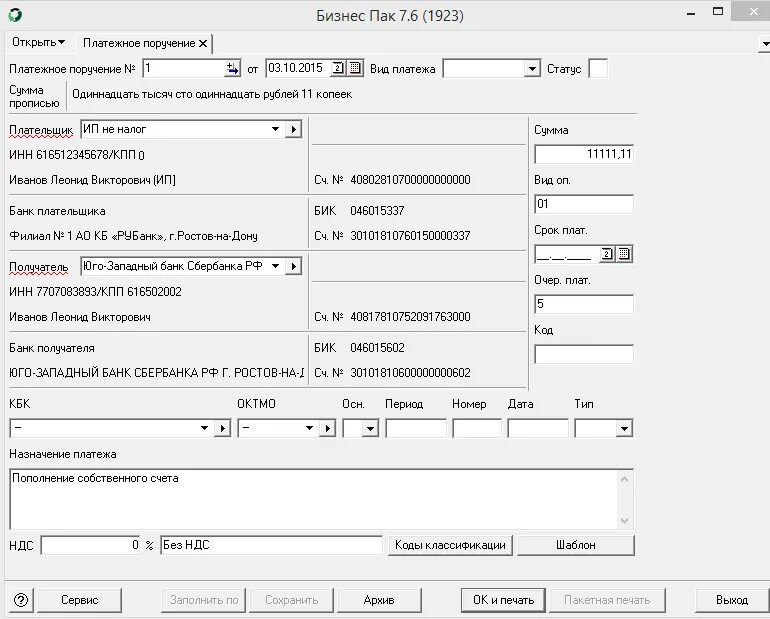This screenshot has height=619, width=770.
Task: Click payer correspondent account 30101810760150000337
Action: 410,236
